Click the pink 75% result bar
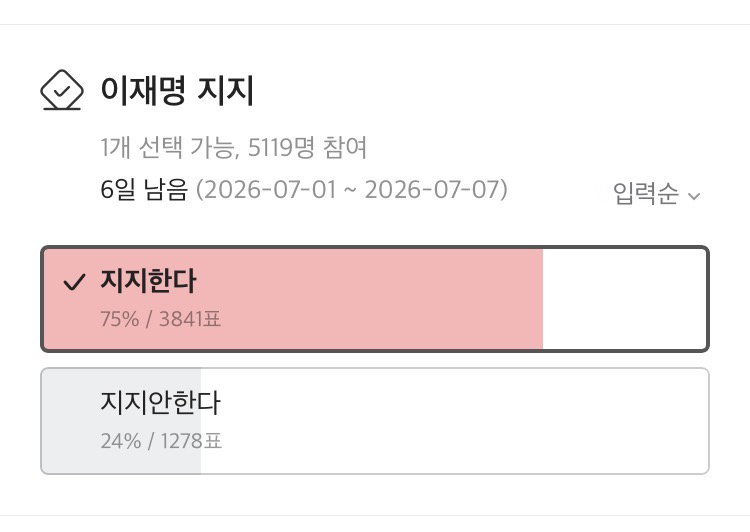The width and height of the screenshot is (750, 532). click(x=293, y=299)
